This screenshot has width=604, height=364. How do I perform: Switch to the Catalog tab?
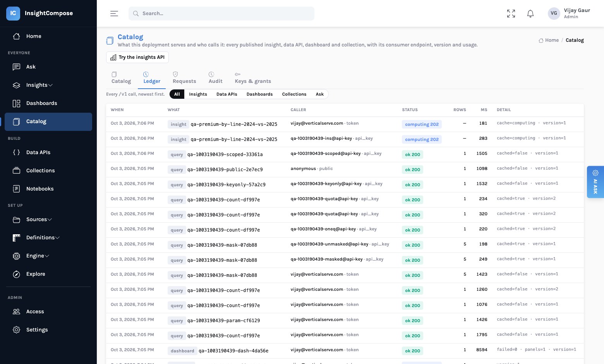click(x=121, y=78)
